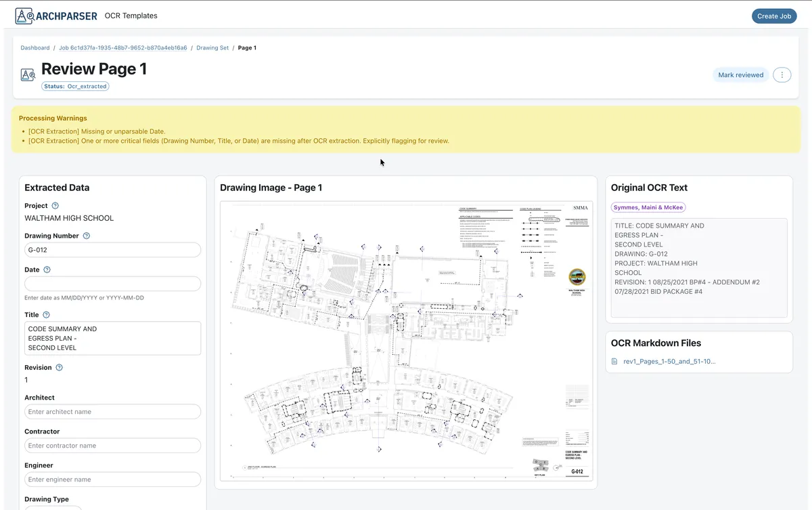Click the WALTHAM HIGH SCHOOL project value

[69, 218]
